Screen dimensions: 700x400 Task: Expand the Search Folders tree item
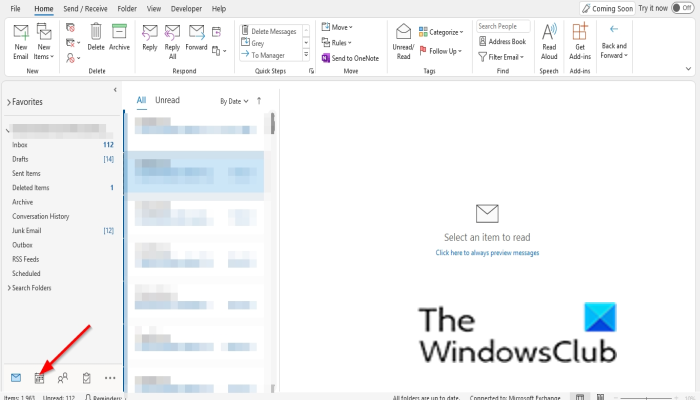(29, 288)
